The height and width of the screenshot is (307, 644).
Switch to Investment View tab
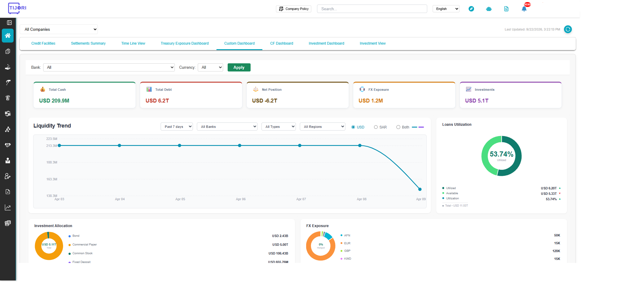coord(373,43)
